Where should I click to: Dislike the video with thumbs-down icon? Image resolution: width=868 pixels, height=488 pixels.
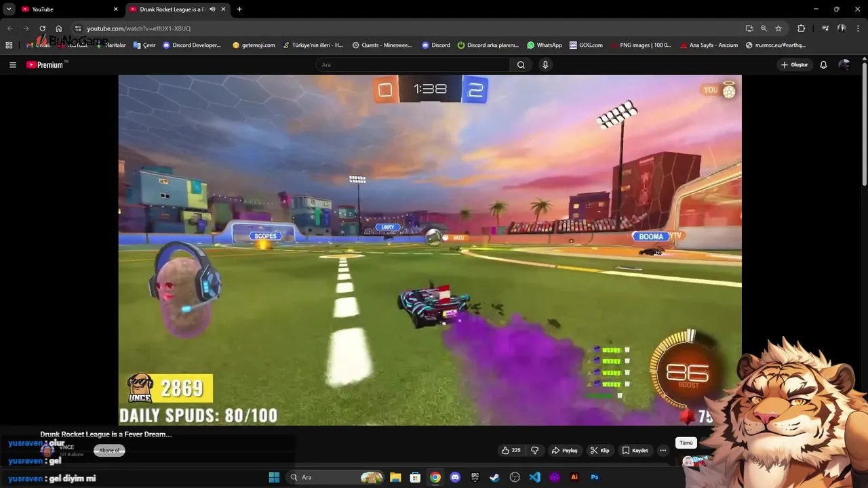coord(534,451)
